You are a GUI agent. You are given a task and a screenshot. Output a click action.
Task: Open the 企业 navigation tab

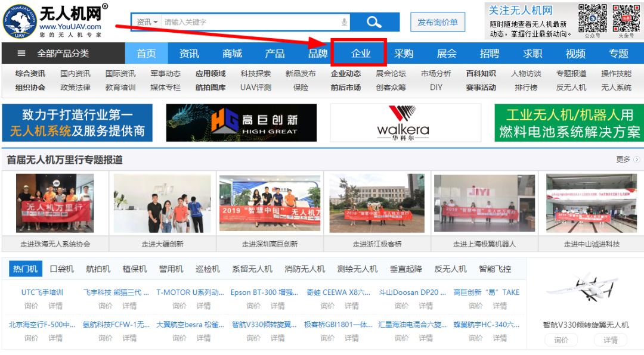(361, 54)
